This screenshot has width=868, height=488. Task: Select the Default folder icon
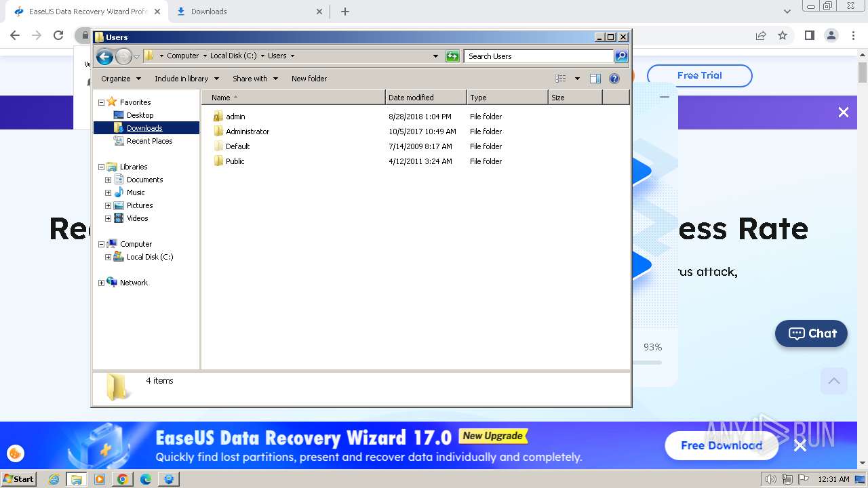(218, 146)
